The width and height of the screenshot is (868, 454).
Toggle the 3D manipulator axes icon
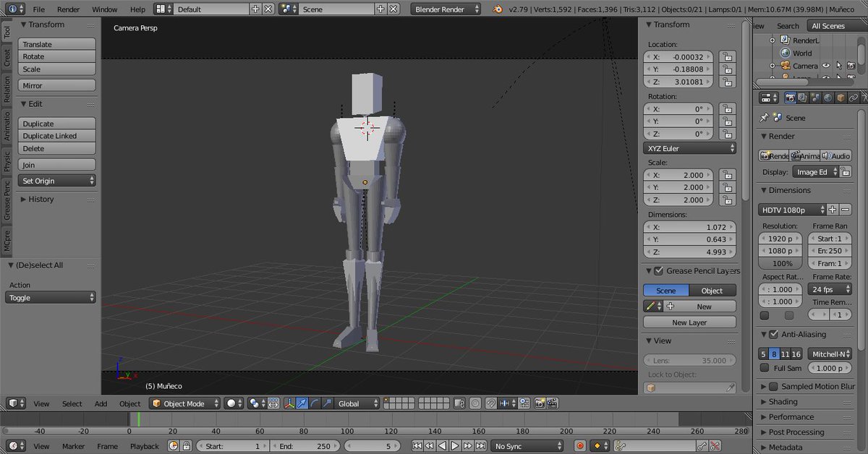click(290, 403)
